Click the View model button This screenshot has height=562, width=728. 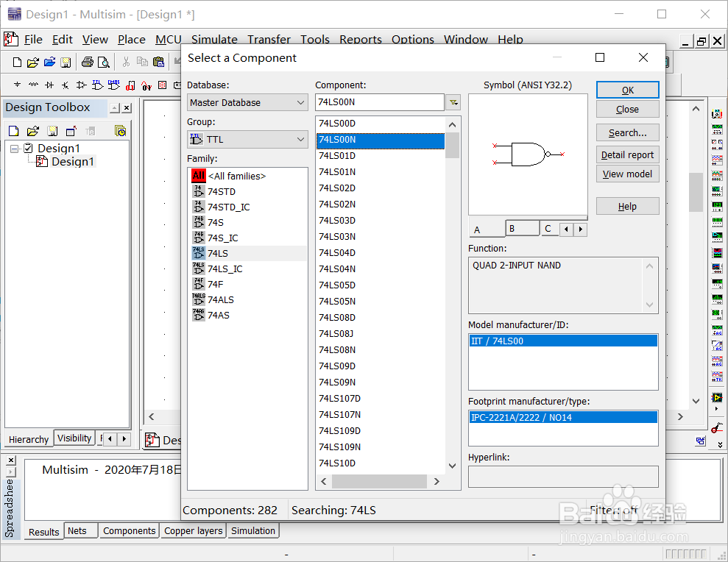(627, 174)
